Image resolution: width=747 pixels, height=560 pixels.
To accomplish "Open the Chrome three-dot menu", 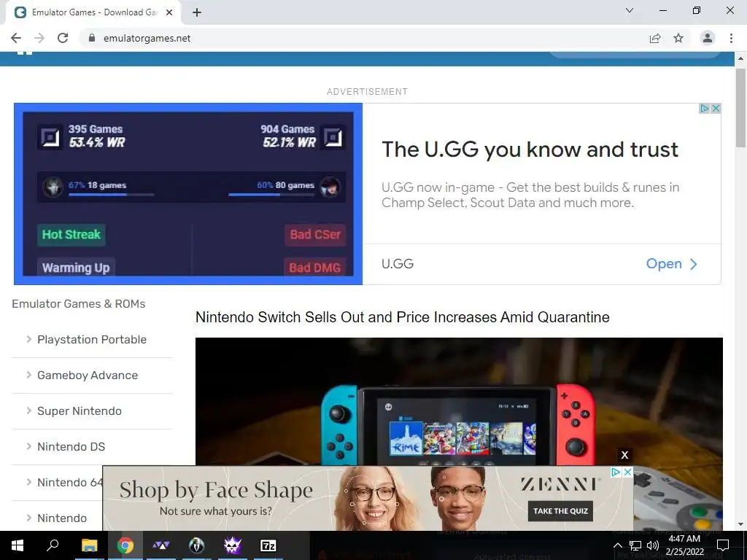I will pos(731,38).
